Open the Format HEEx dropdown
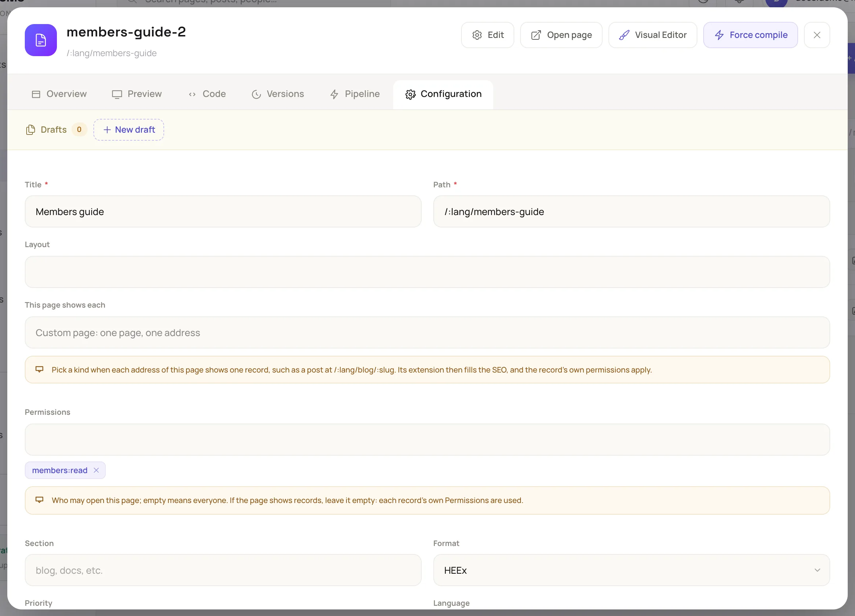The image size is (855, 616). [631, 570]
